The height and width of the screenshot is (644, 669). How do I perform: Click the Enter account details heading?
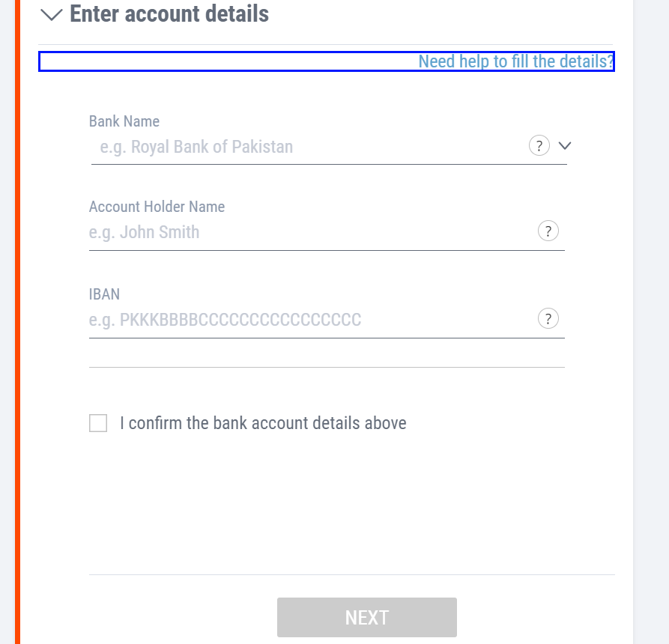coord(168,13)
